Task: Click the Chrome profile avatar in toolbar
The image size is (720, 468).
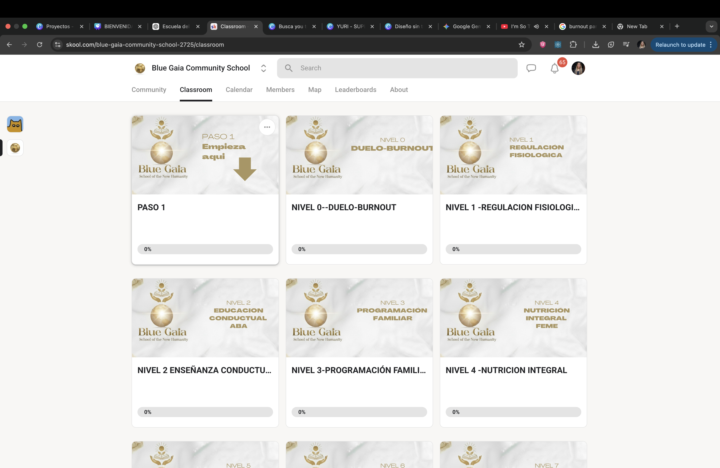Action: pos(641,45)
